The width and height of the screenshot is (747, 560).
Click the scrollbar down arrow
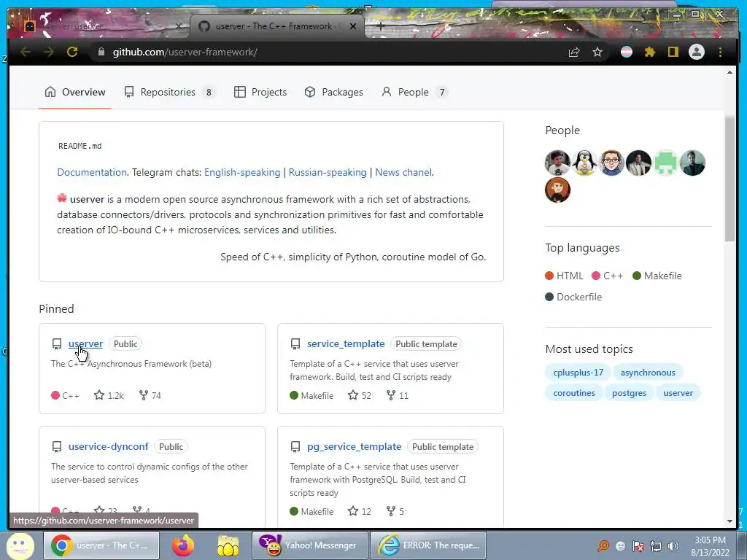coord(729,521)
